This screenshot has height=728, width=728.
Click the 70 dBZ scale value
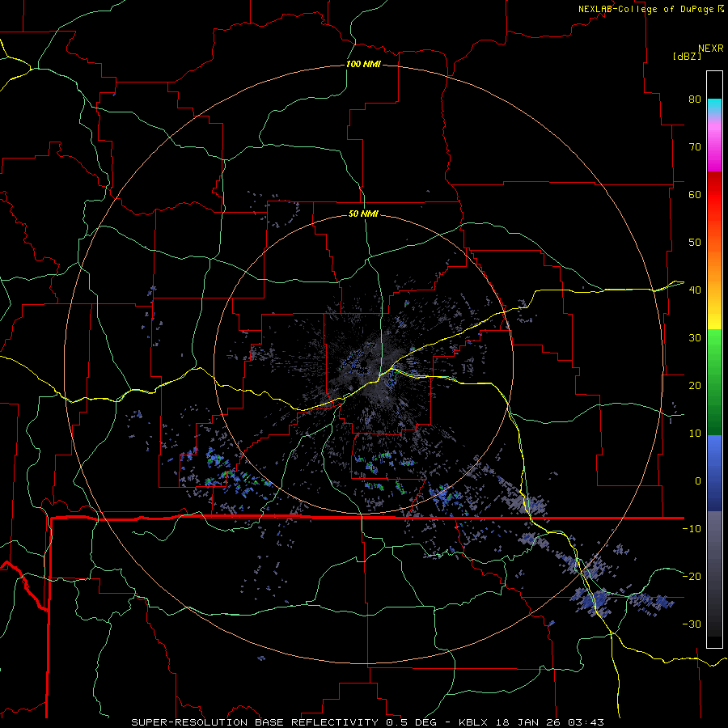coord(695,146)
